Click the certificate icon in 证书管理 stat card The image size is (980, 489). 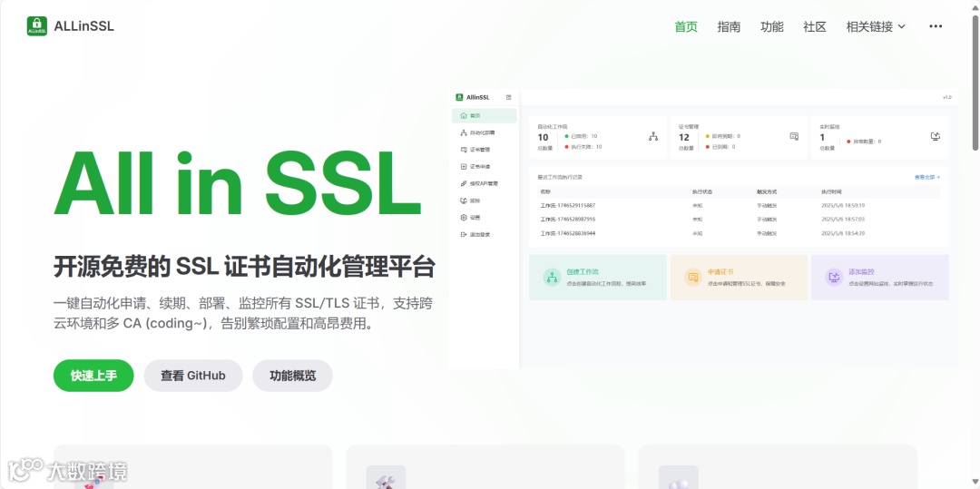794,136
